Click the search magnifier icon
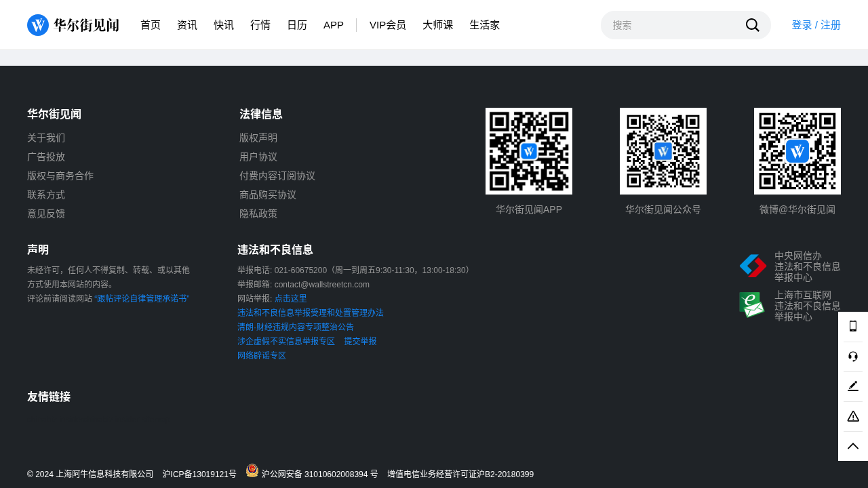The width and height of the screenshot is (868, 488). point(752,25)
